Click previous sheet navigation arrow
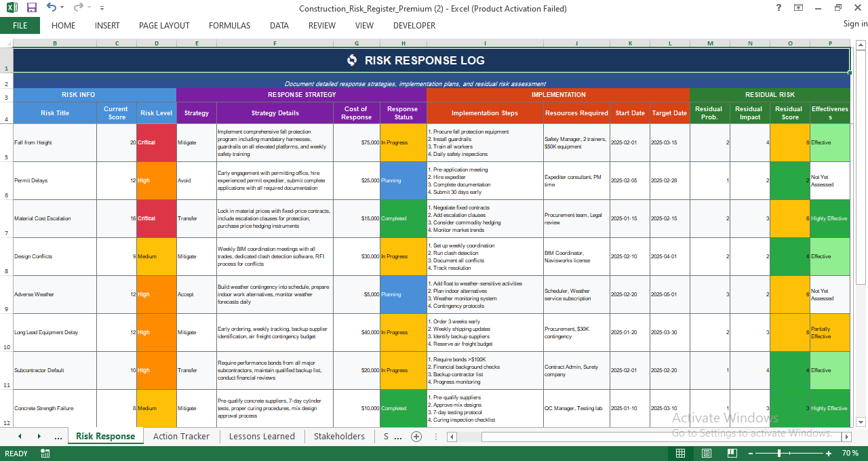This screenshot has height=461, width=868. [x=19, y=437]
